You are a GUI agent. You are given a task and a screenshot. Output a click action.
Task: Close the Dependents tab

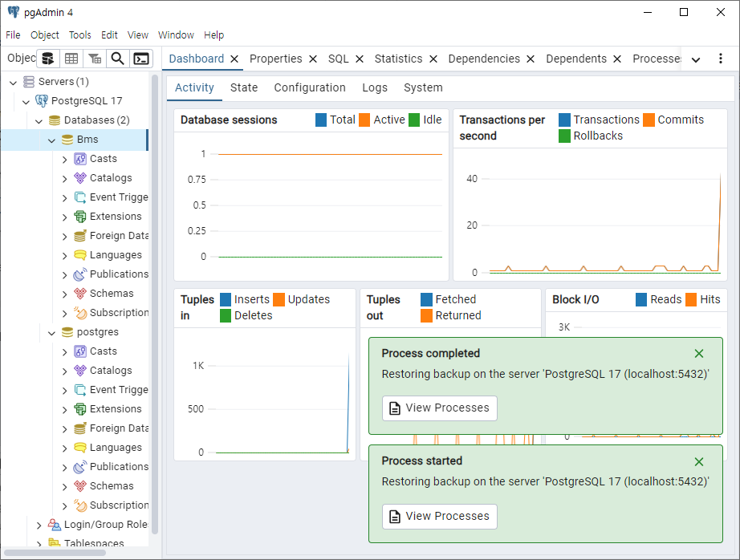pyautogui.click(x=617, y=59)
